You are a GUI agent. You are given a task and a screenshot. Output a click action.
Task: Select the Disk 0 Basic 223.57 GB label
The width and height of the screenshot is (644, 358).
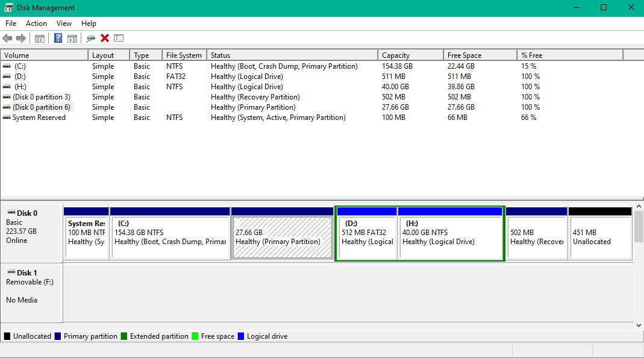point(31,233)
